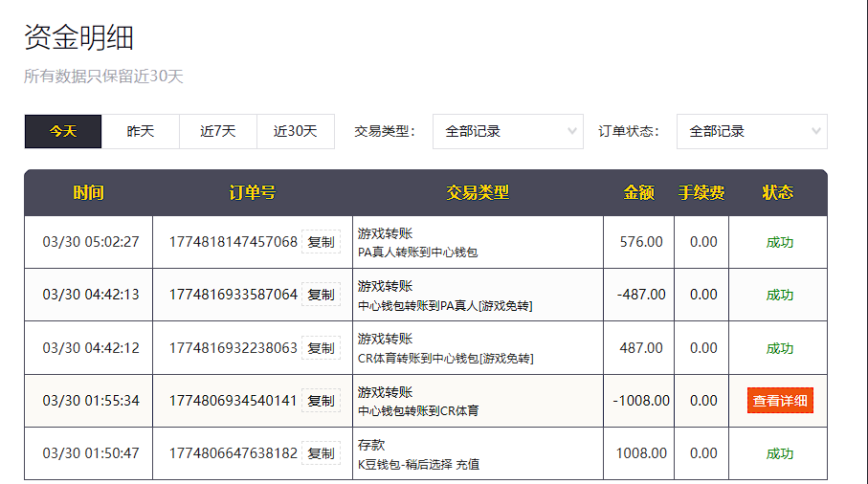Click the 交易类型 dropdown arrow
Viewport: 868px width, 484px height.
click(572, 131)
